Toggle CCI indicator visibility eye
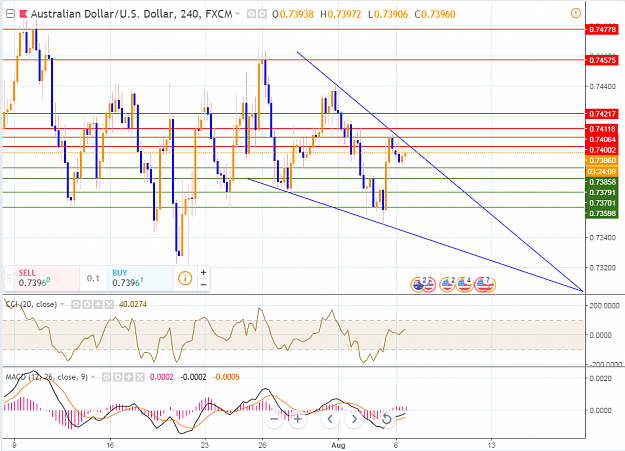 76,305
